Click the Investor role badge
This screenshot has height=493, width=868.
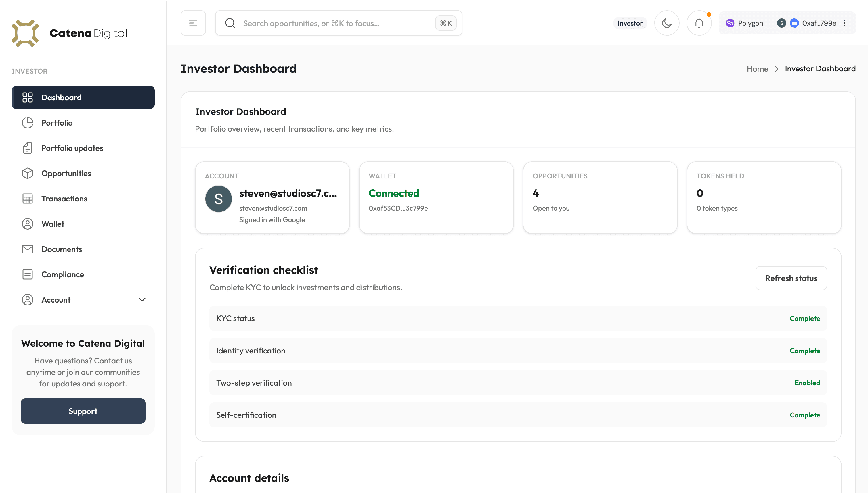(630, 23)
